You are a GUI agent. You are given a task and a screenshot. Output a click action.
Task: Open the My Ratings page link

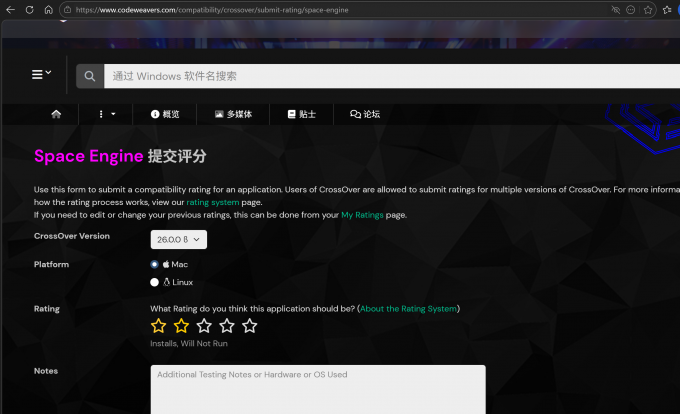click(x=362, y=215)
